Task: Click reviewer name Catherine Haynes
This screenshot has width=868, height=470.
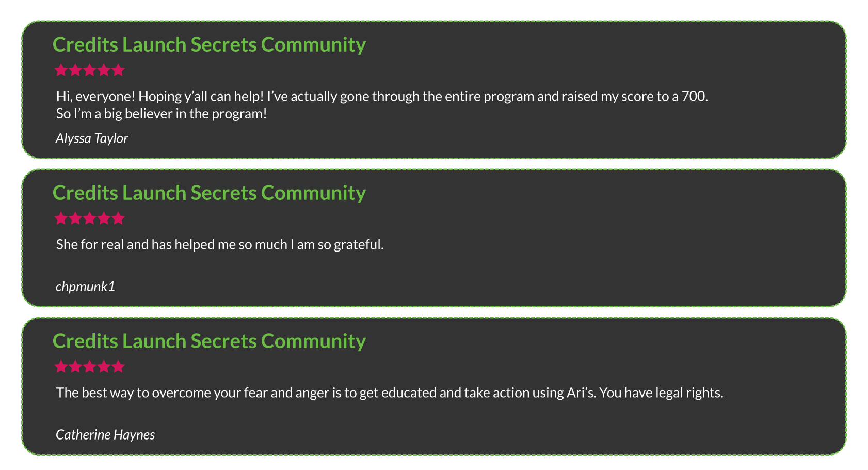Action: (105, 435)
